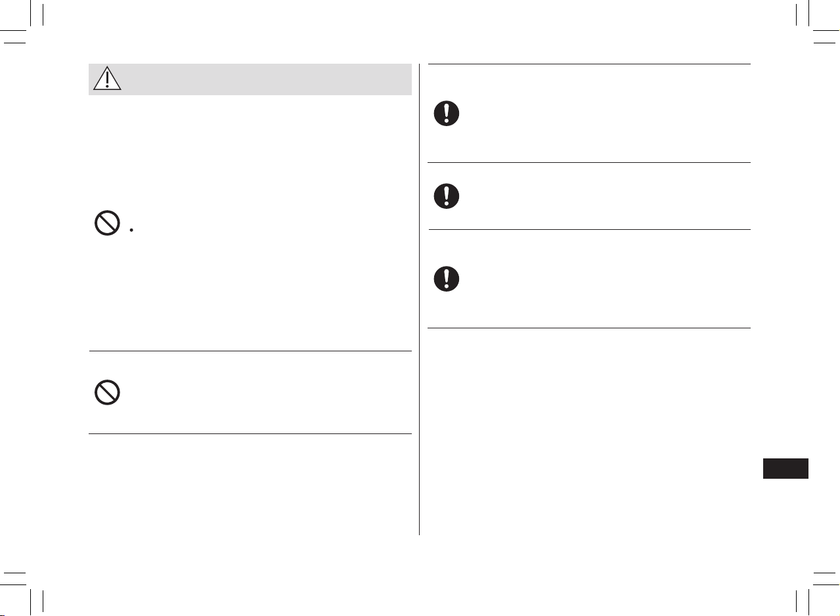The width and height of the screenshot is (840, 616).
Task: Select the rule beneath the third exclamation icon
Action: point(589,328)
